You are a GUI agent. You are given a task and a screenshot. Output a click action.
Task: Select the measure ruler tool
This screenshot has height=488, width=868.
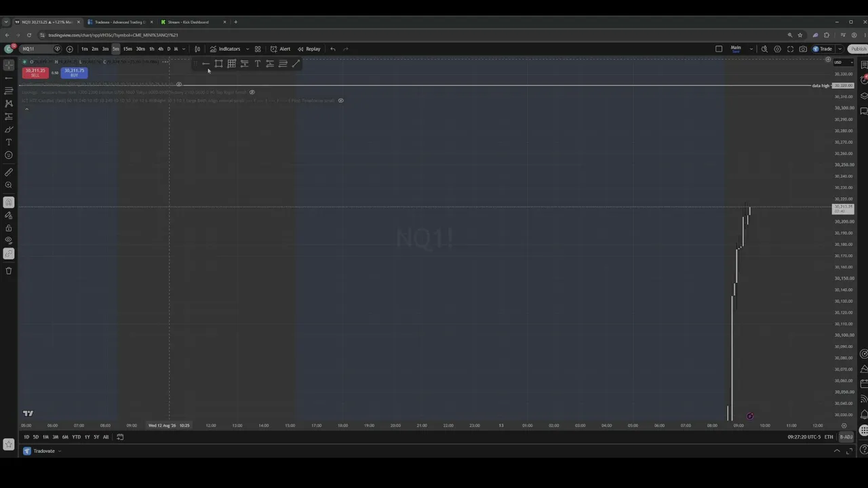[9, 172]
